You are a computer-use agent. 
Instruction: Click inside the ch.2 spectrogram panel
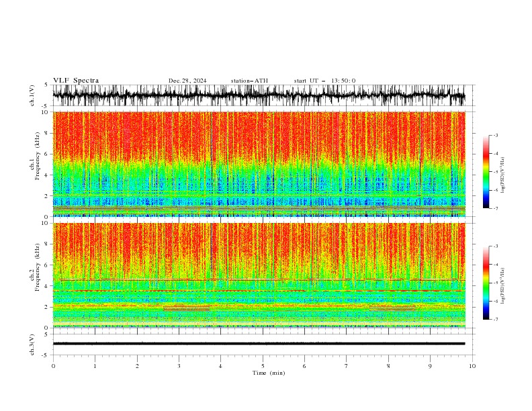[x=259, y=275]
